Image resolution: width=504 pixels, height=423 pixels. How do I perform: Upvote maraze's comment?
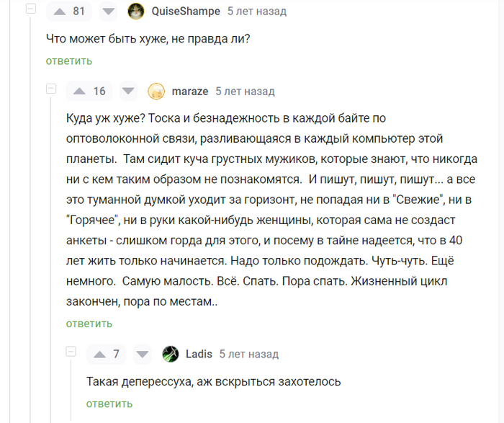tap(79, 92)
